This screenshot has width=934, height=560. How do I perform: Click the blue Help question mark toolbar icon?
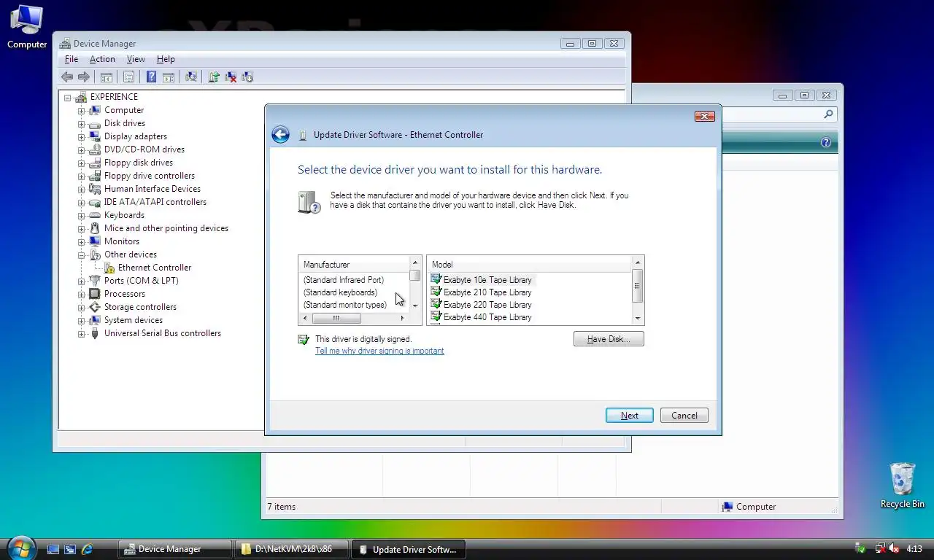[151, 77]
